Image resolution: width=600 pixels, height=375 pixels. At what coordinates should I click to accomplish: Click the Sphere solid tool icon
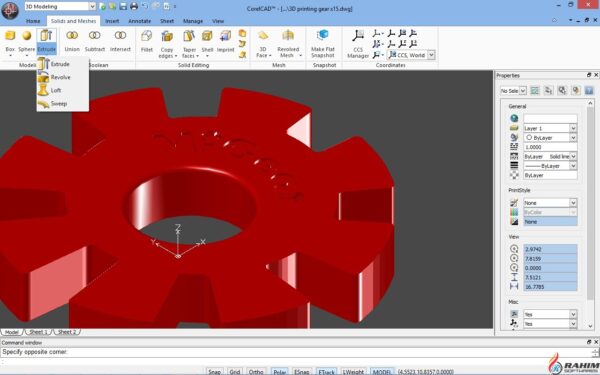[x=26, y=36]
